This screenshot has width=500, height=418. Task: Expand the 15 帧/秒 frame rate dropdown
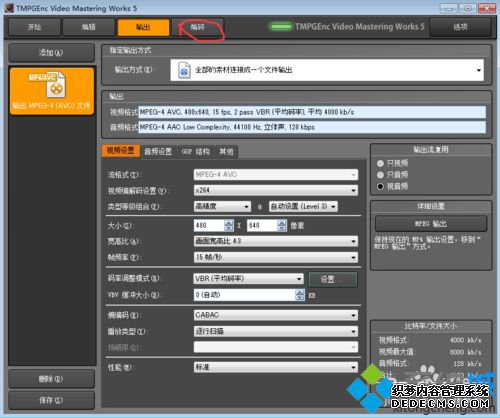[276, 257]
